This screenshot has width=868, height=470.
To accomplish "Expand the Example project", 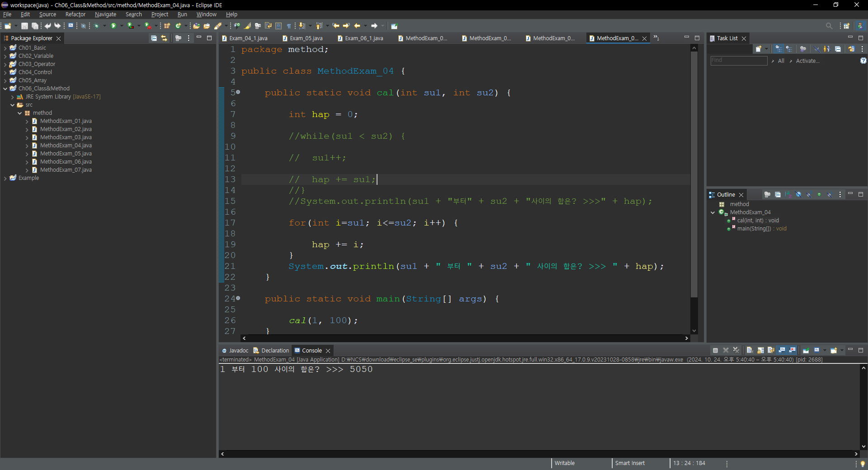I will [5, 178].
